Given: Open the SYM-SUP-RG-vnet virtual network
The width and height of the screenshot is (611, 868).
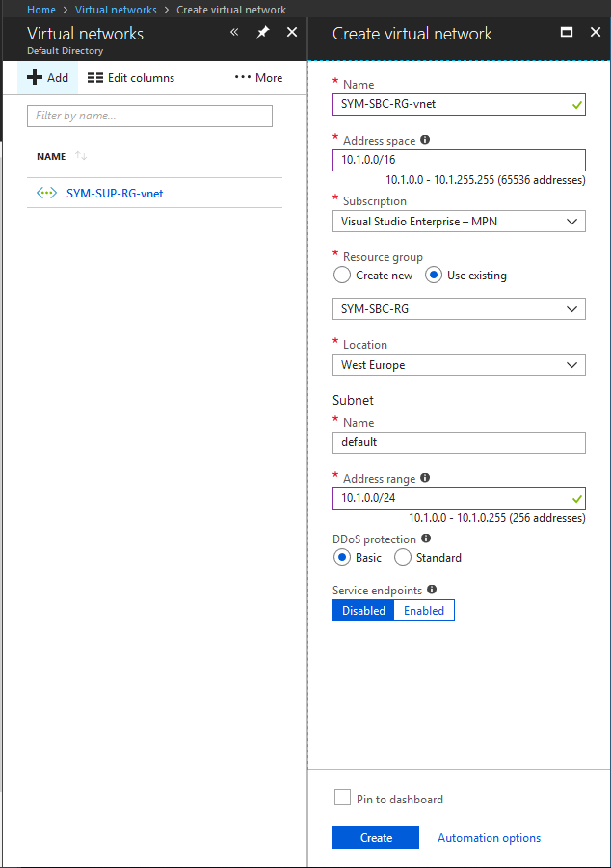Looking at the screenshot, I should coord(115,194).
